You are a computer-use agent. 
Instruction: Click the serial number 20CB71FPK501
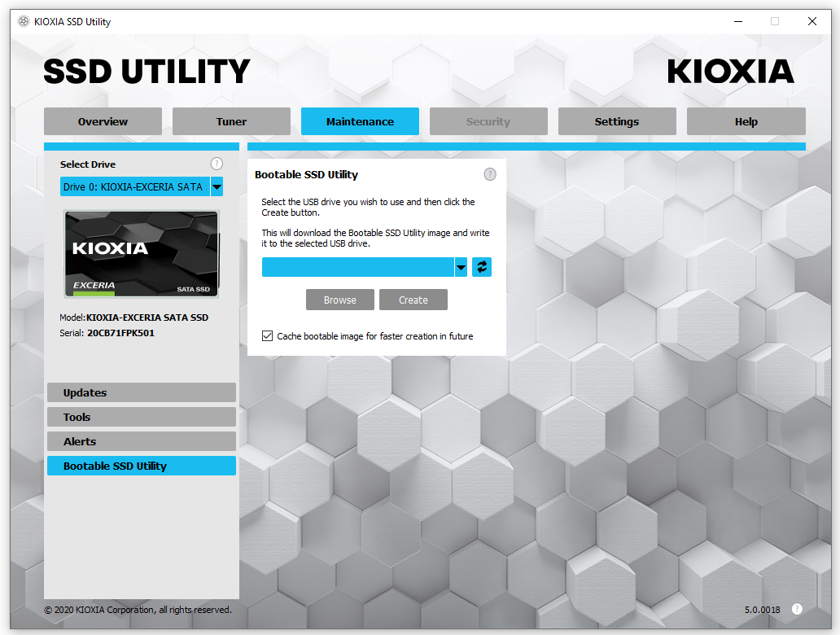tap(120, 333)
